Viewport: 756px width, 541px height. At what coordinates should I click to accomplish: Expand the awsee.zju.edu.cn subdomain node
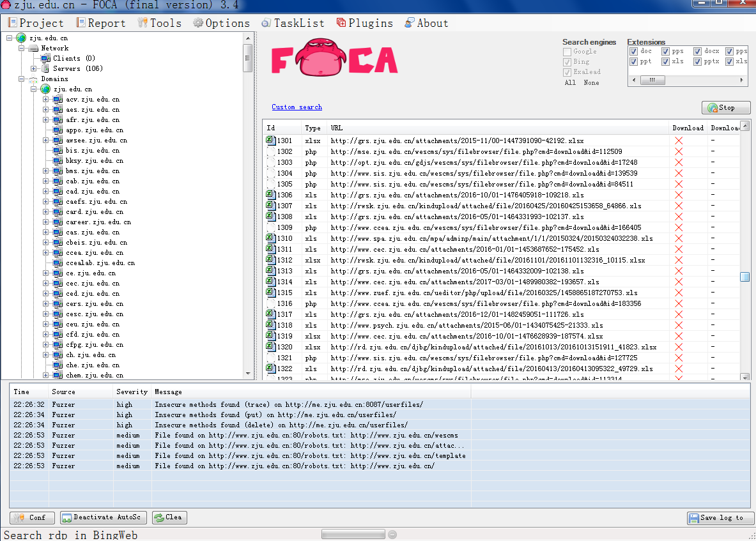click(46, 140)
